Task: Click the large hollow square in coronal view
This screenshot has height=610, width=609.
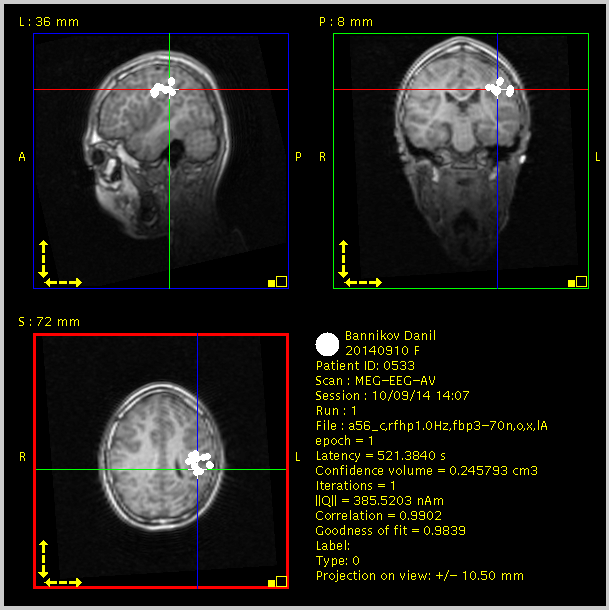Action: [x=582, y=281]
